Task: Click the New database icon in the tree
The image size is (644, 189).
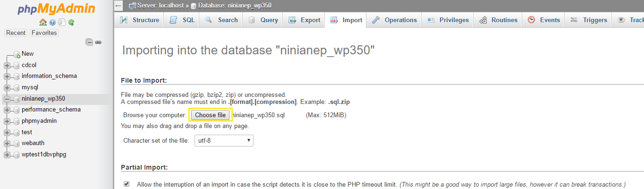Action: (17, 54)
